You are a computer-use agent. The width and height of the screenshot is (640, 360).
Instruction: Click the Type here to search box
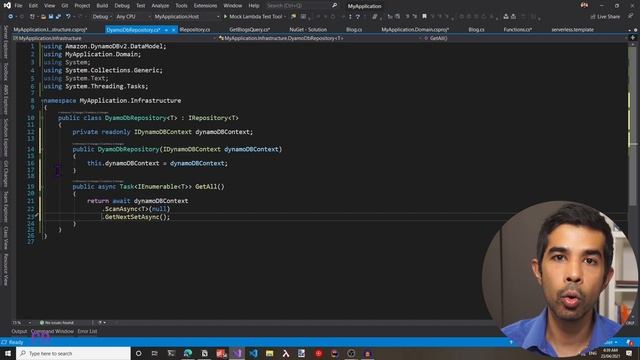point(73,353)
